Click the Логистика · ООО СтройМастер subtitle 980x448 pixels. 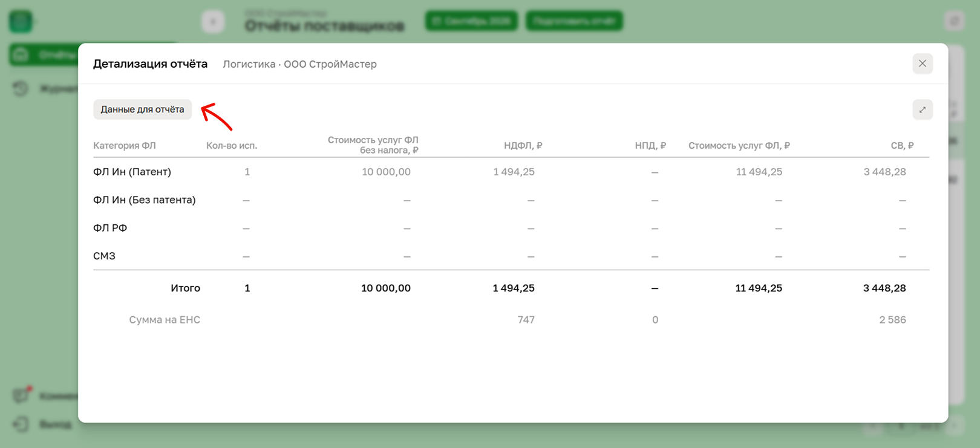(x=299, y=64)
